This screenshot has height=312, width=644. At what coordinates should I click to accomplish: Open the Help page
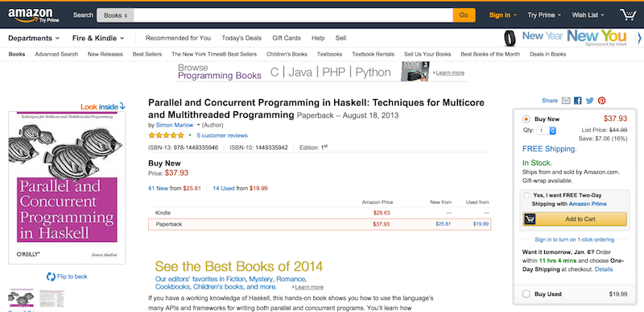point(318,38)
